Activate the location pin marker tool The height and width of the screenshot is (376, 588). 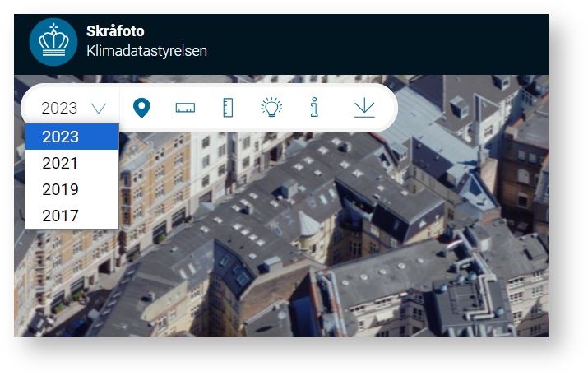142,108
